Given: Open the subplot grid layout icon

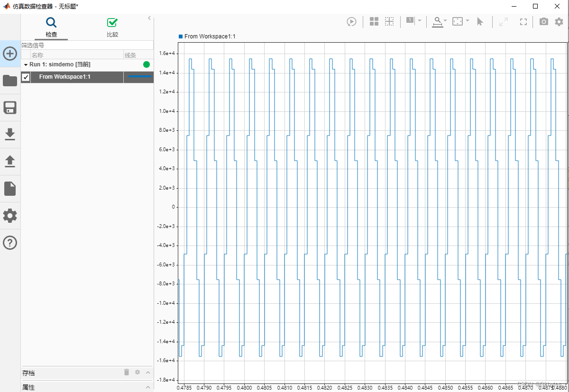Looking at the screenshot, I should click(x=374, y=21).
